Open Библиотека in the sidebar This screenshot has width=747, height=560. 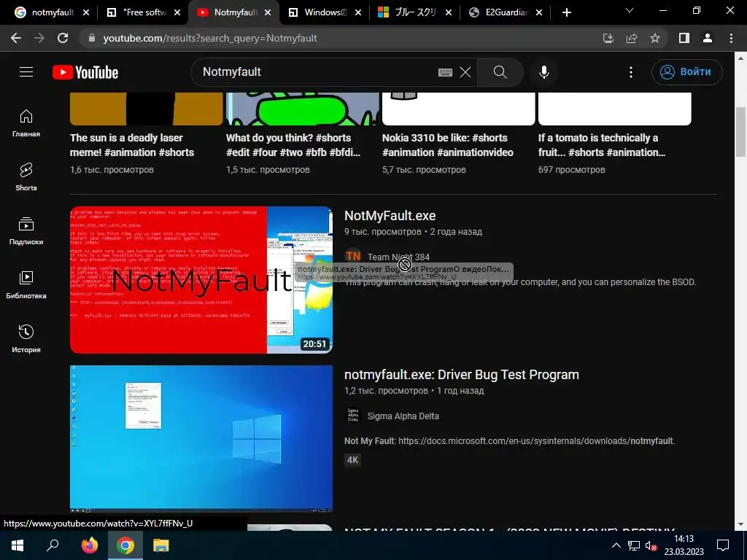pyautogui.click(x=26, y=285)
